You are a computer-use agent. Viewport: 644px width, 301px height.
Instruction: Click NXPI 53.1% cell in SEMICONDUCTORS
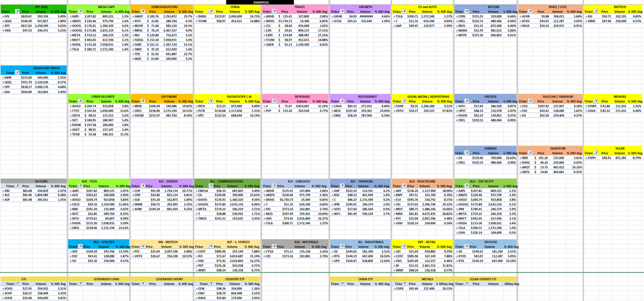tap(187, 45)
